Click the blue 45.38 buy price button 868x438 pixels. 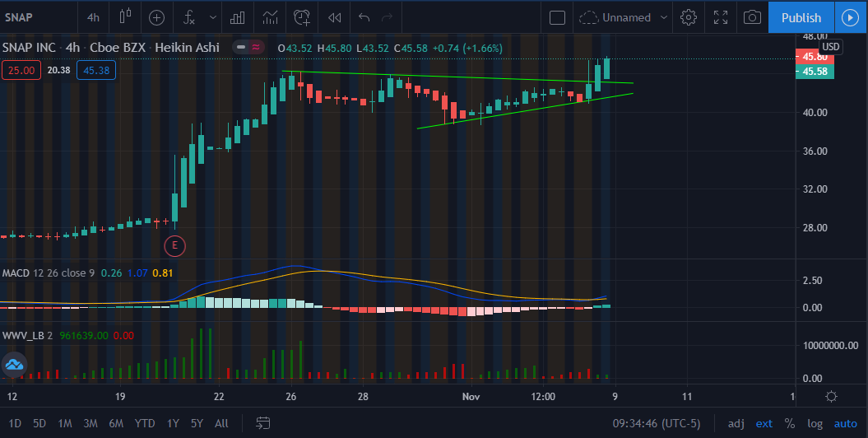pyautogui.click(x=96, y=70)
